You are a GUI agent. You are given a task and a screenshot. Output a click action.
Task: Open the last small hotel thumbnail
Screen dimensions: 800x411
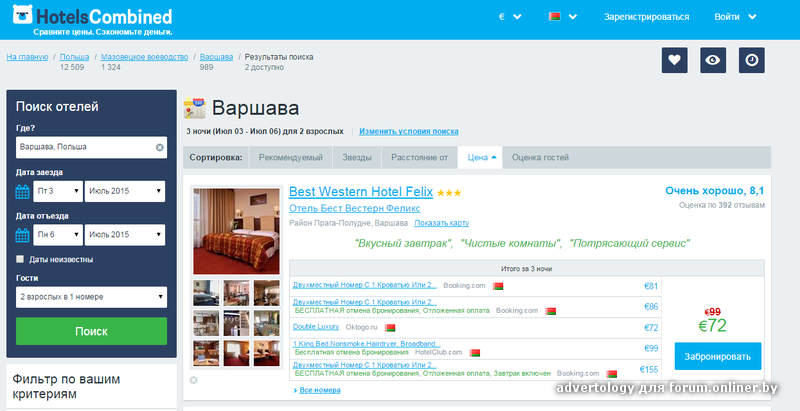tap(266, 353)
